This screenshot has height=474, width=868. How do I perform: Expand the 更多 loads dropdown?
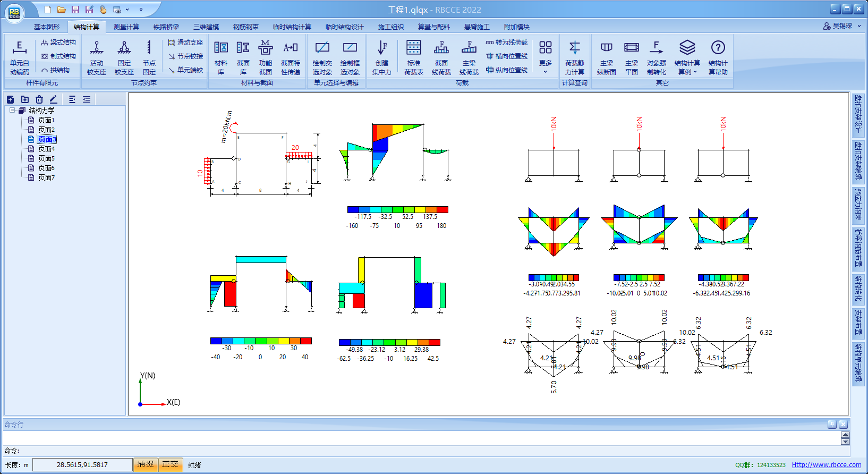pos(545,57)
